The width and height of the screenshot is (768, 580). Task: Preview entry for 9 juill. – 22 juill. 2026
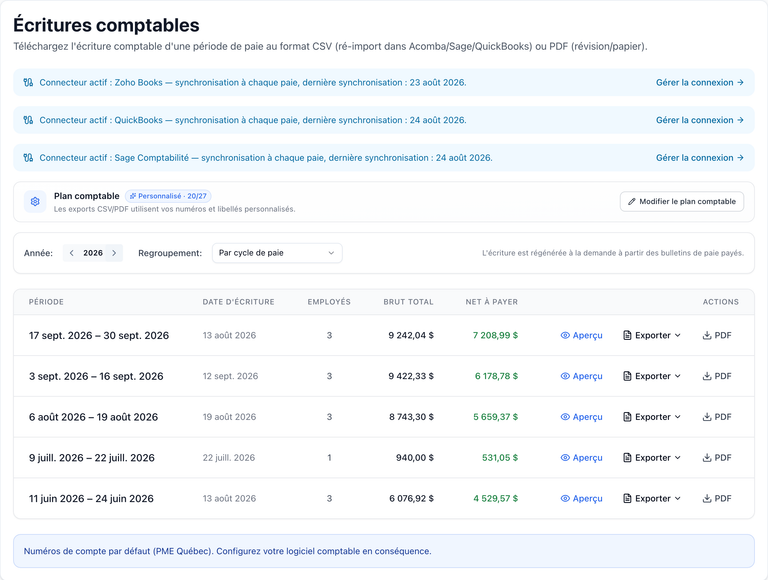581,458
